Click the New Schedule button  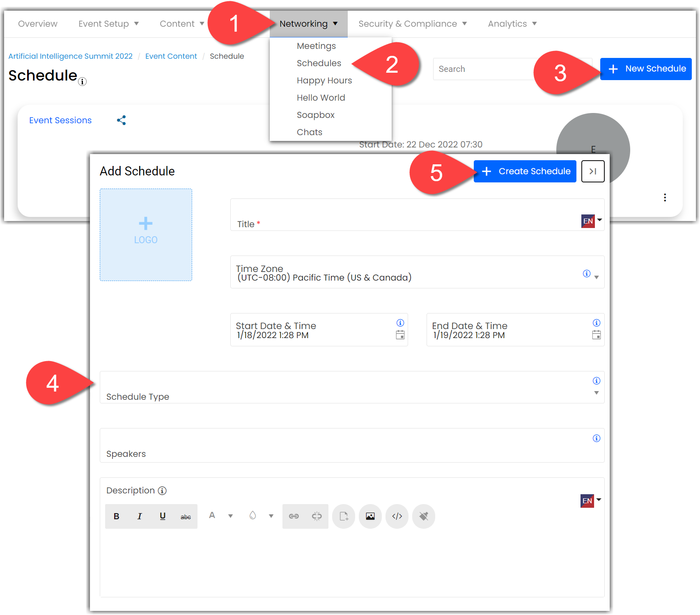point(646,69)
